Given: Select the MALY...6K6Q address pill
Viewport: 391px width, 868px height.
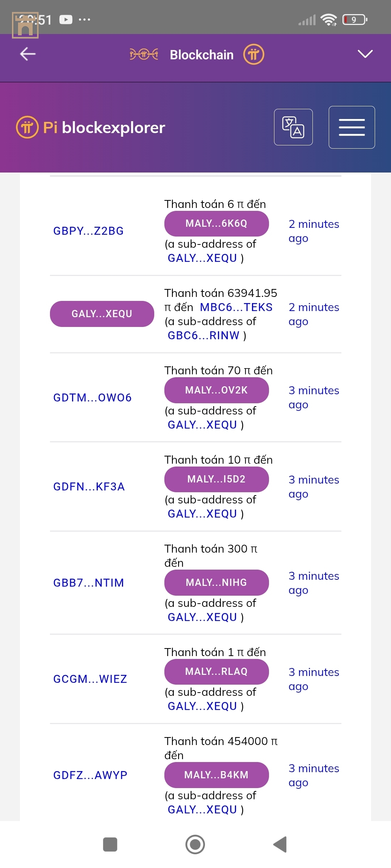Looking at the screenshot, I should [x=216, y=224].
